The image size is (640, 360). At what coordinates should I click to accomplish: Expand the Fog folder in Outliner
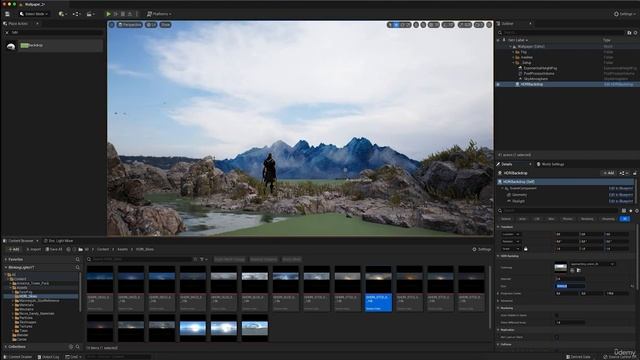coord(513,52)
